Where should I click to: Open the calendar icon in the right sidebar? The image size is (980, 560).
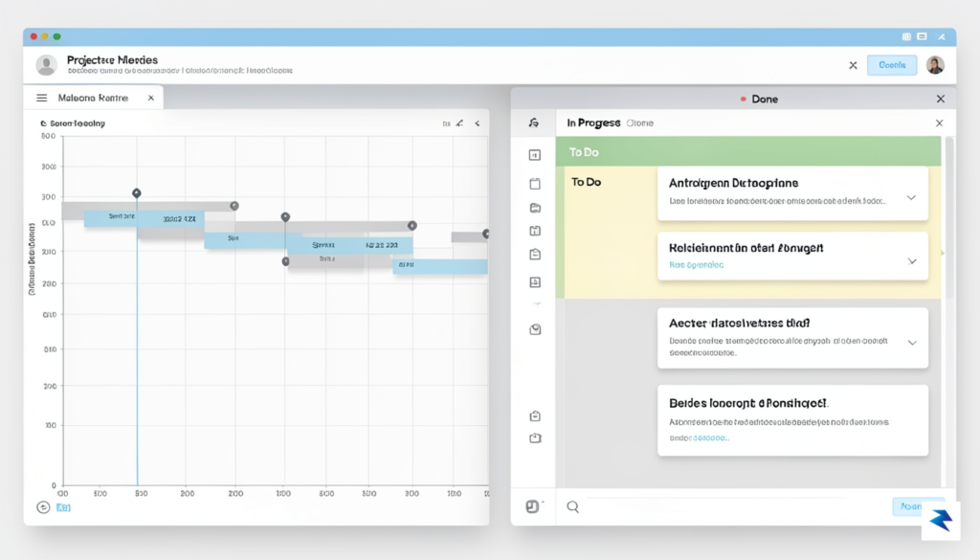tap(535, 183)
